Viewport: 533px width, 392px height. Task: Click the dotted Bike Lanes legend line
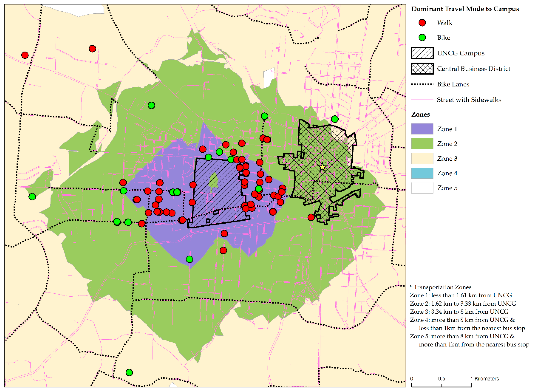422,84
